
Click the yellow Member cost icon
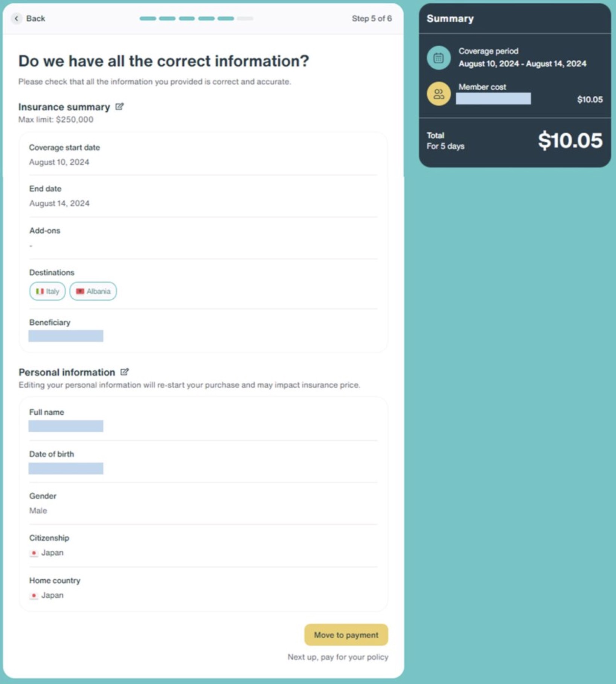tap(438, 94)
